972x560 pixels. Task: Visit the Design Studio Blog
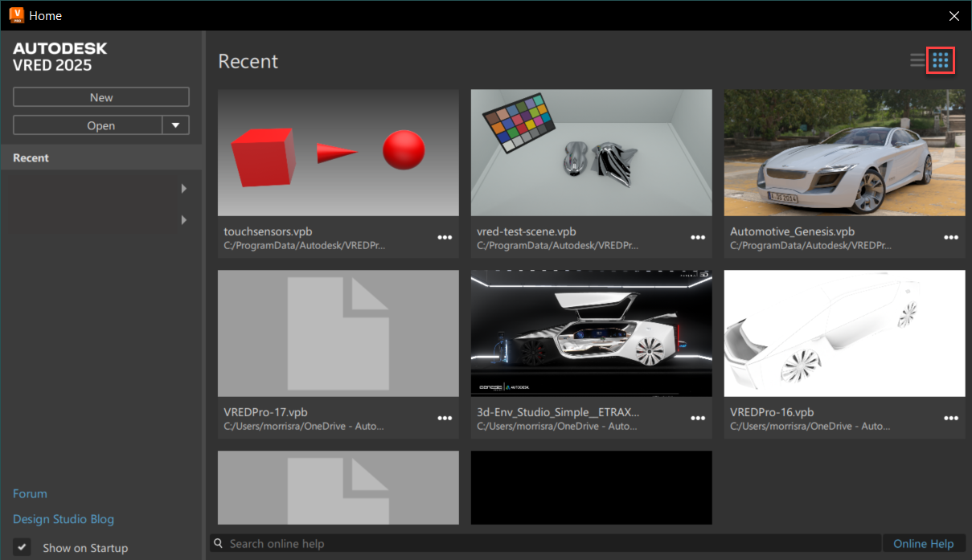tap(64, 519)
